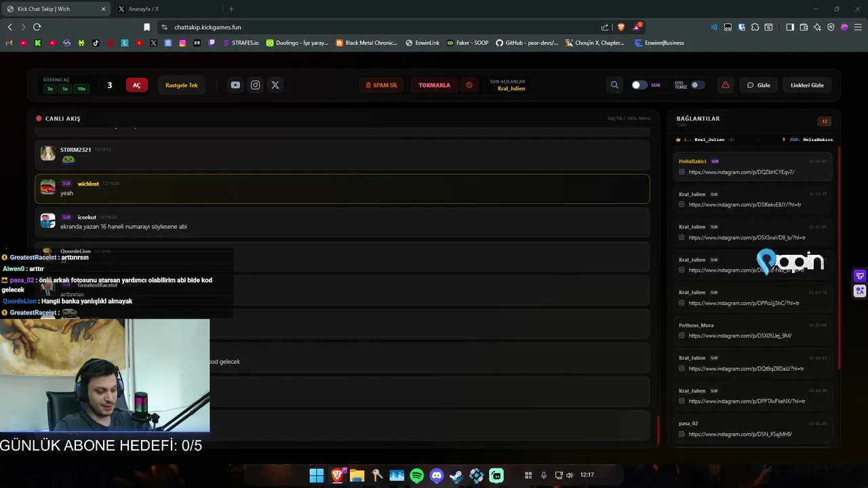This screenshot has width=868, height=488.
Task: Open the Instagram filter icon in toolbar
Action: [x=255, y=85]
